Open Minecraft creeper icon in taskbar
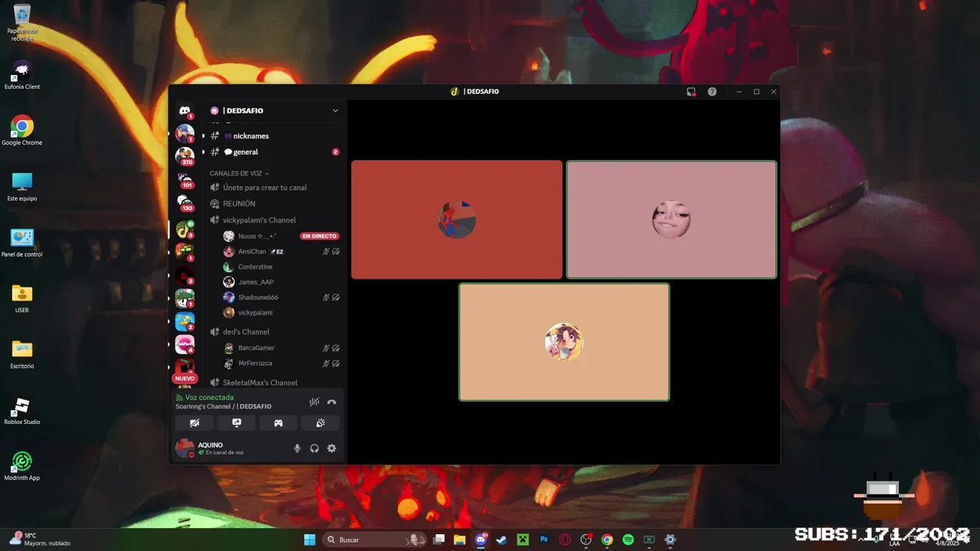The height and width of the screenshot is (551, 980). click(523, 540)
